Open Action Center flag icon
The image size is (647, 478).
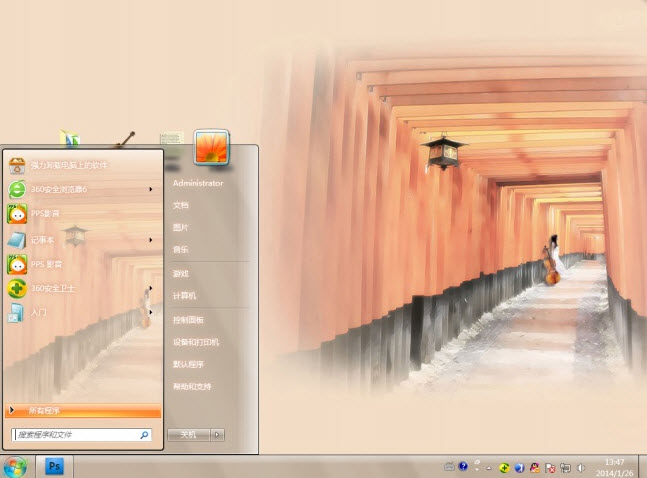[550, 468]
